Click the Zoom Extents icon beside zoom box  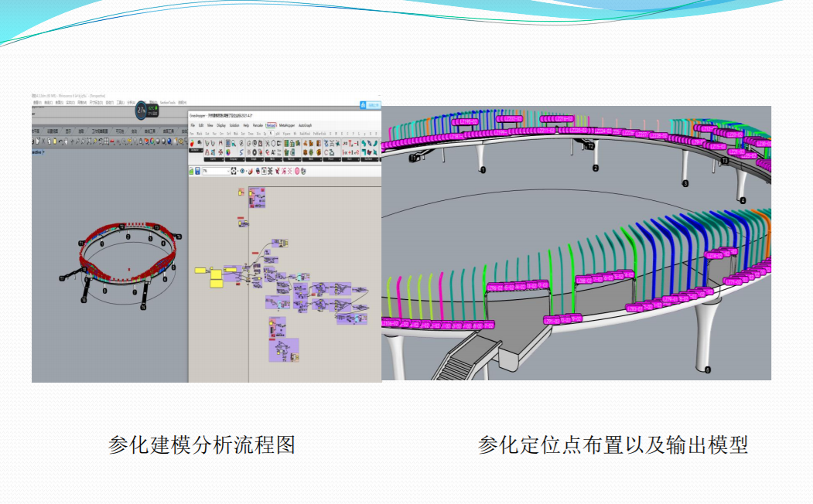coord(234,171)
